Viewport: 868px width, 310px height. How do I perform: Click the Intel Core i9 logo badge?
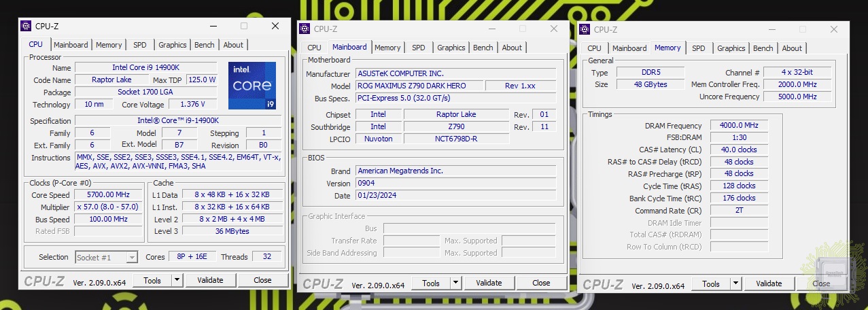252,85
